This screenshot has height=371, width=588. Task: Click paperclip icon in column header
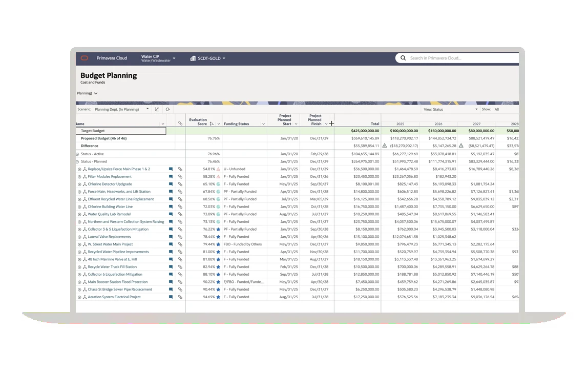[x=180, y=123]
